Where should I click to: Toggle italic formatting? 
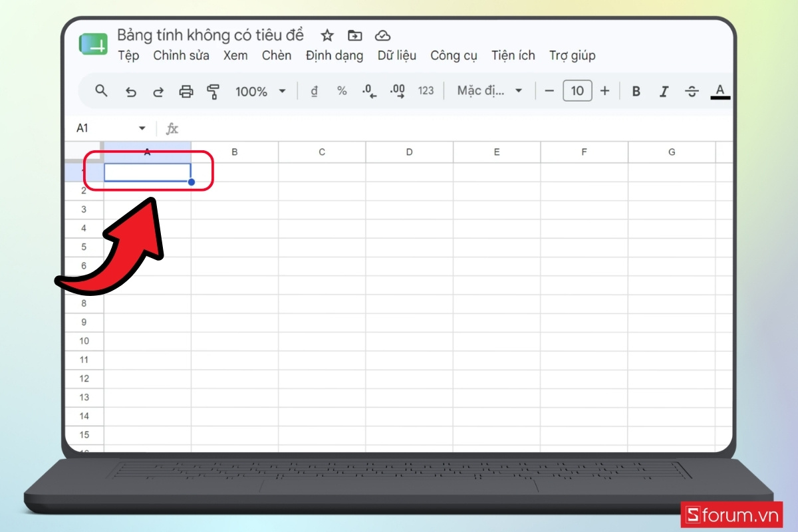coord(664,91)
